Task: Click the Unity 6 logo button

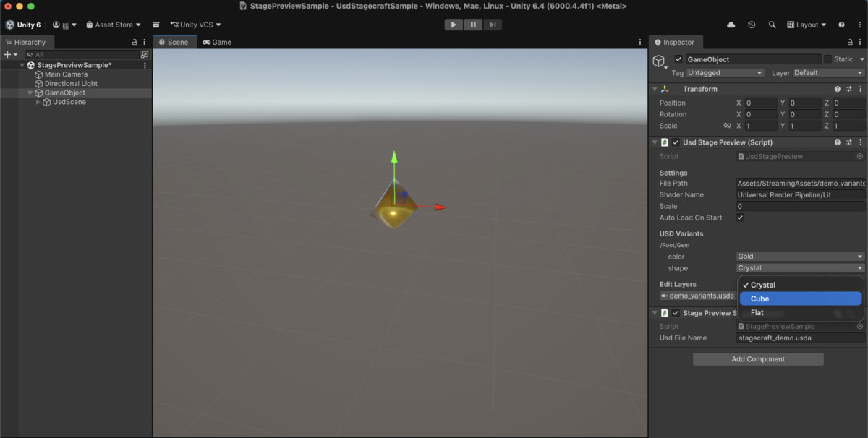Action: [x=23, y=25]
